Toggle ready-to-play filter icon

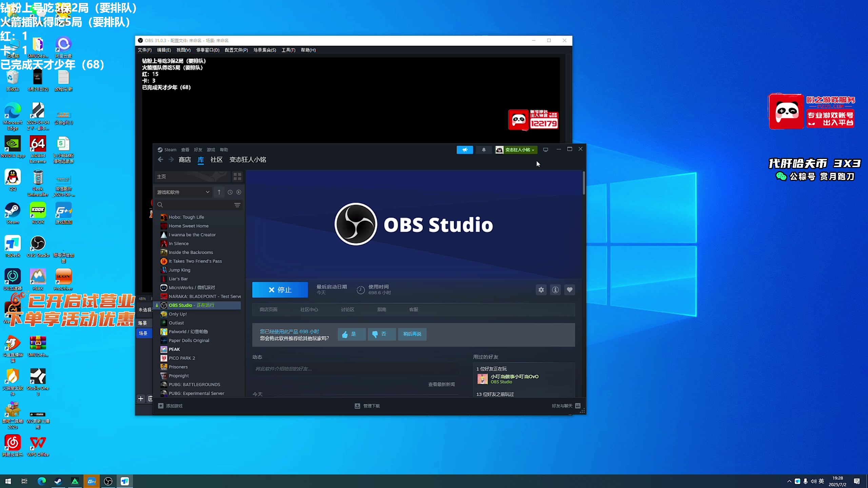pyautogui.click(x=239, y=192)
